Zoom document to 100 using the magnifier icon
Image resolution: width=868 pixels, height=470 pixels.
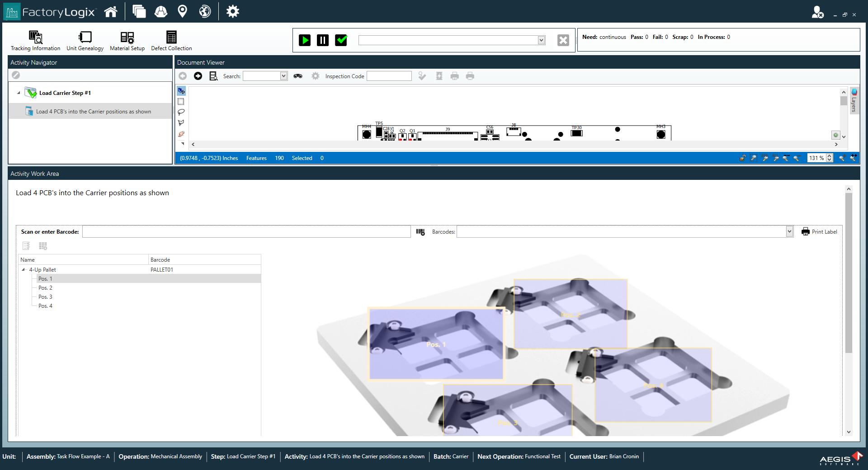(765, 159)
